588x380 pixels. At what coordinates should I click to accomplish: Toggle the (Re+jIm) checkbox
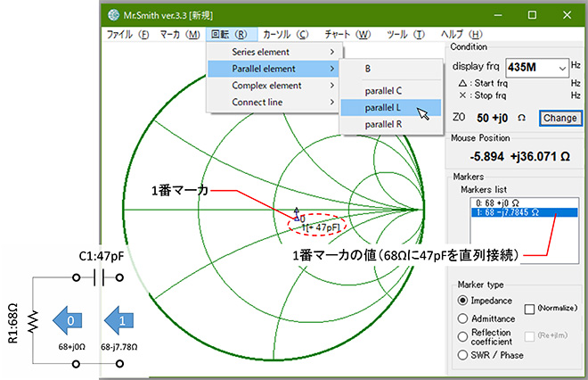[529, 336]
